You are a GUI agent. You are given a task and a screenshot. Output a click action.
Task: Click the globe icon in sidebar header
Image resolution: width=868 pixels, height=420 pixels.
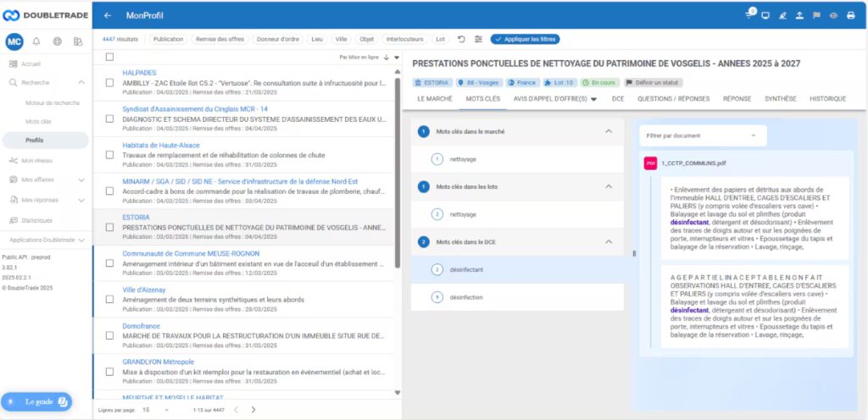[x=57, y=41]
